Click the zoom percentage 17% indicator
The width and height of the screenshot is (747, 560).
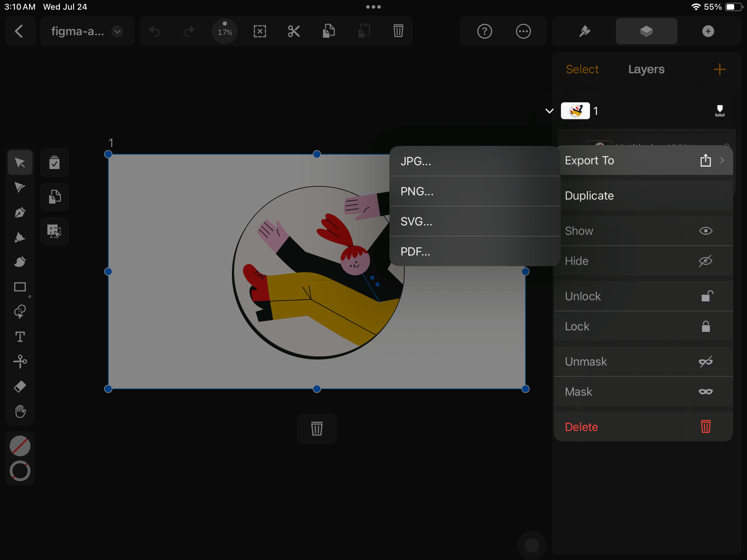click(225, 31)
